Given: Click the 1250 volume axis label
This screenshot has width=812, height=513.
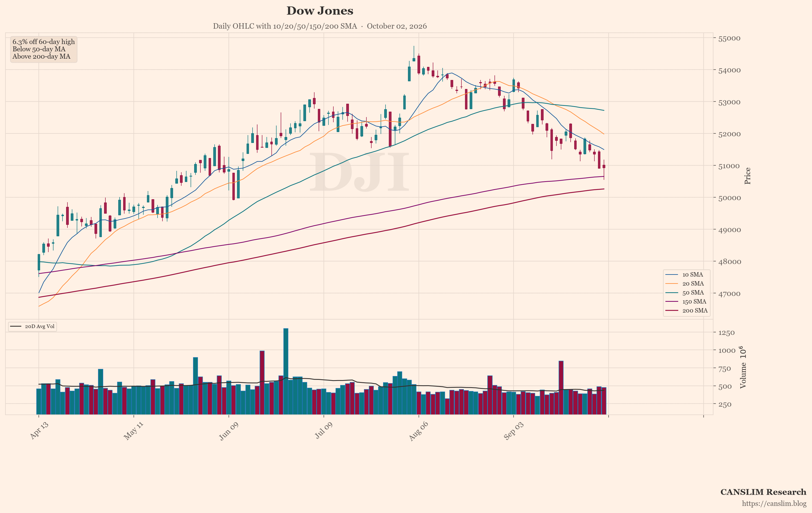Looking at the screenshot, I should coord(726,333).
